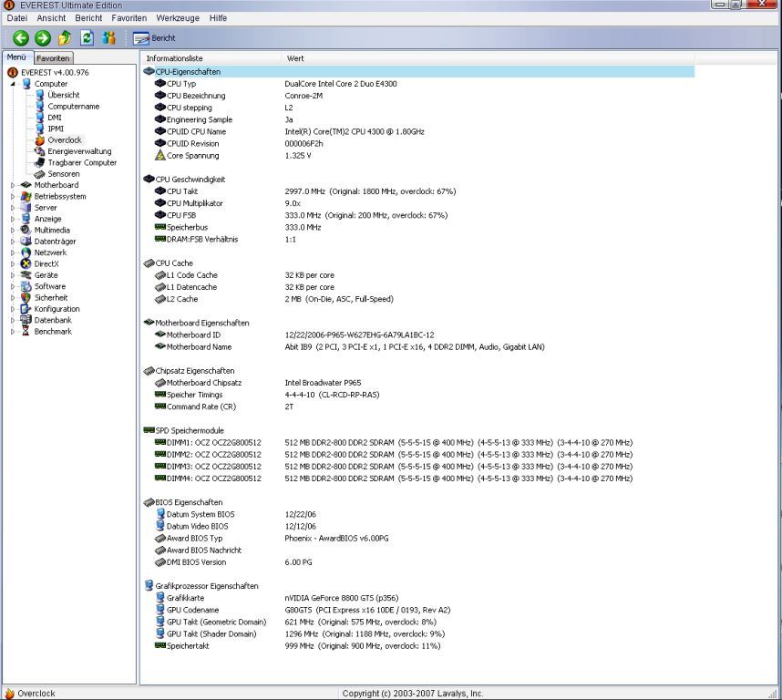Viewport: 782px width, 700px height.
Task: Open the Bericht report button
Action: click(155, 38)
